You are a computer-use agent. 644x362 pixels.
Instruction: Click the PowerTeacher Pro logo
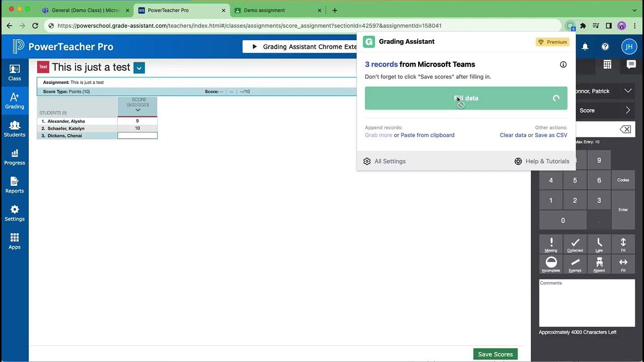click(63, 47)
